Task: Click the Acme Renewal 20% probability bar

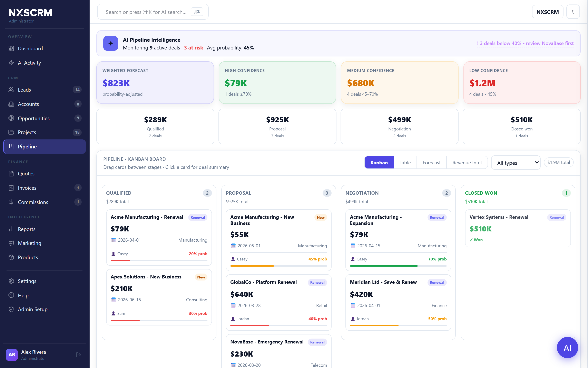Action: tap(159, 261)
